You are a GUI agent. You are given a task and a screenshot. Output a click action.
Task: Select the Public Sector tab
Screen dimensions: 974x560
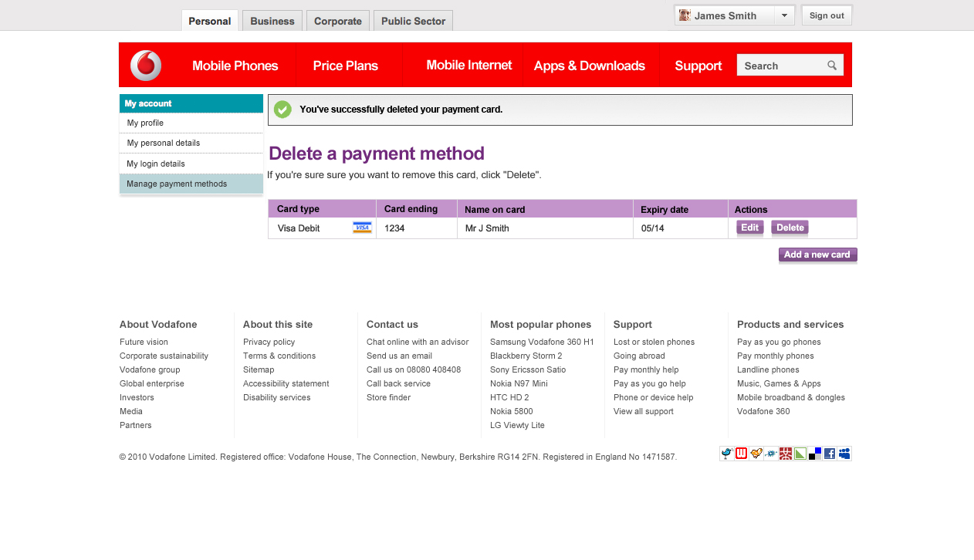(x=413, y=21)
